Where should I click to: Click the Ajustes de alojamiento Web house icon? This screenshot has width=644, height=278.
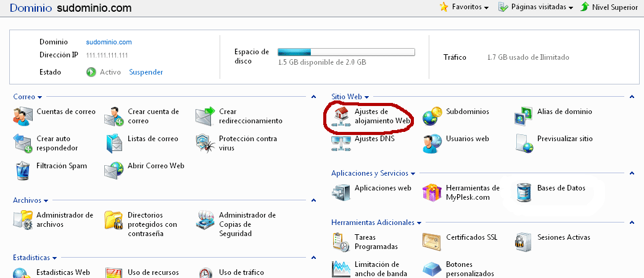[x=341, y=117]
